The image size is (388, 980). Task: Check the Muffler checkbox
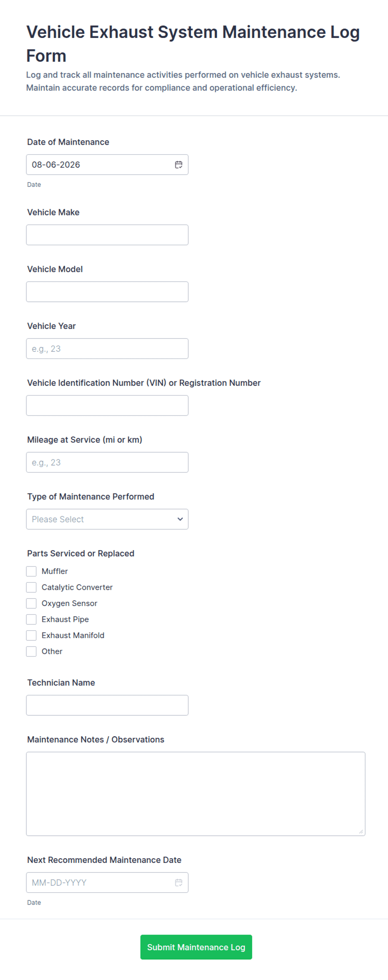coord(31,571)
